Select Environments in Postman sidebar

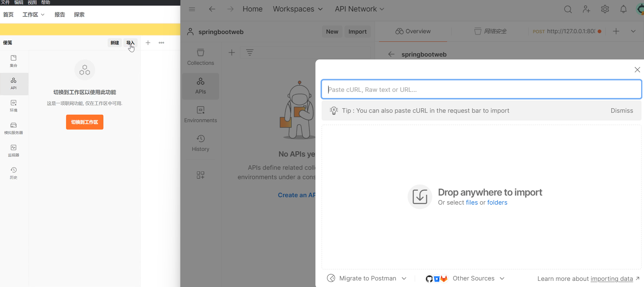coord(201,115)
